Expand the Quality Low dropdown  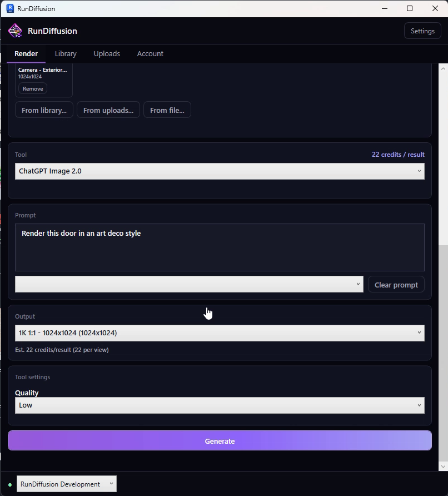[220, 405]
